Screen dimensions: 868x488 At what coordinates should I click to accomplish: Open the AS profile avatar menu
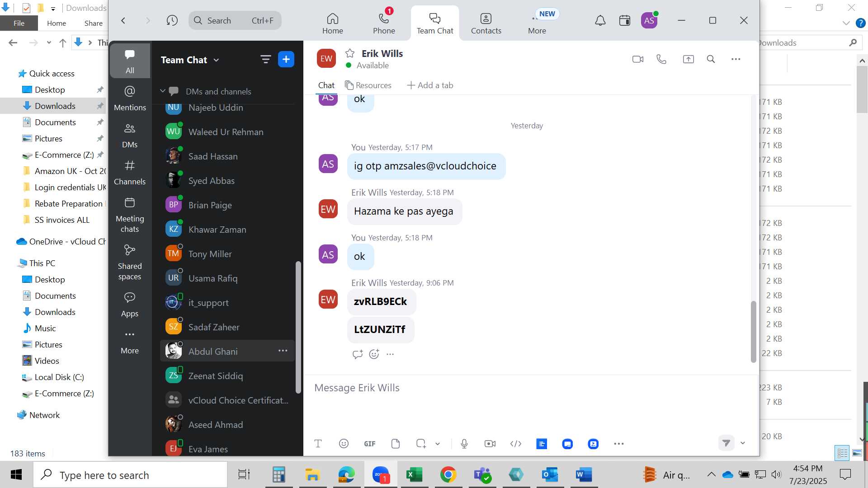pyautogui.click(x=649, y=20)
